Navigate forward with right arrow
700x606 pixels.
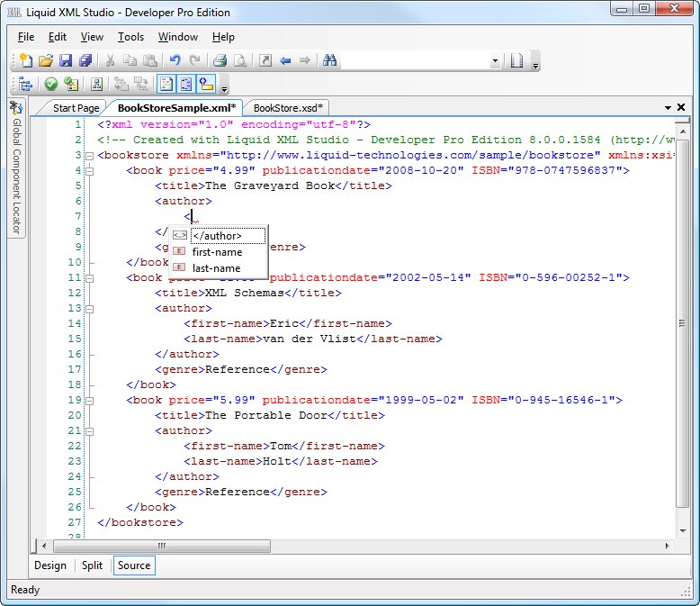[x=305, y=60]
